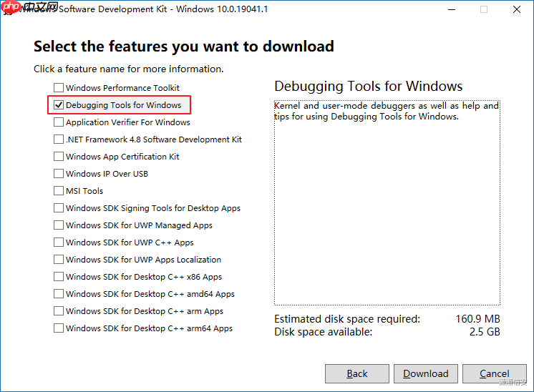
Task: Check the SDK for UWP Managed Apps checkbox
Action: click(x=59, y=225)
